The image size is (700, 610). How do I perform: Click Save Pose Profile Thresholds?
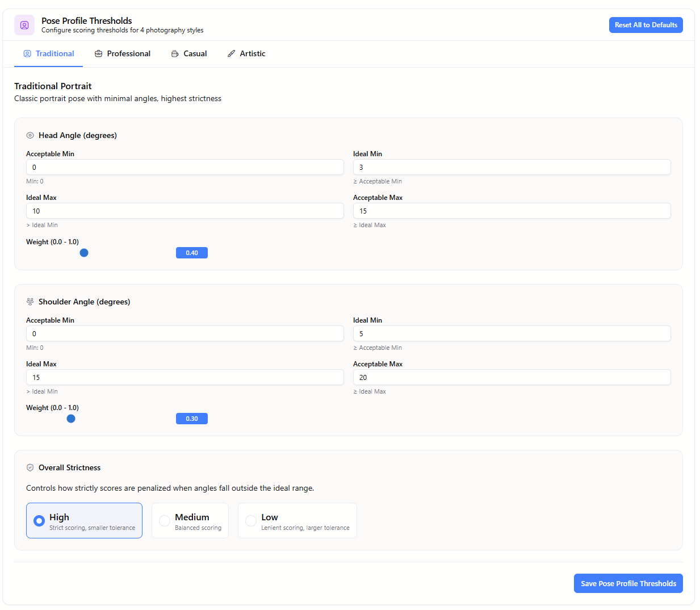tap(628, 583)
